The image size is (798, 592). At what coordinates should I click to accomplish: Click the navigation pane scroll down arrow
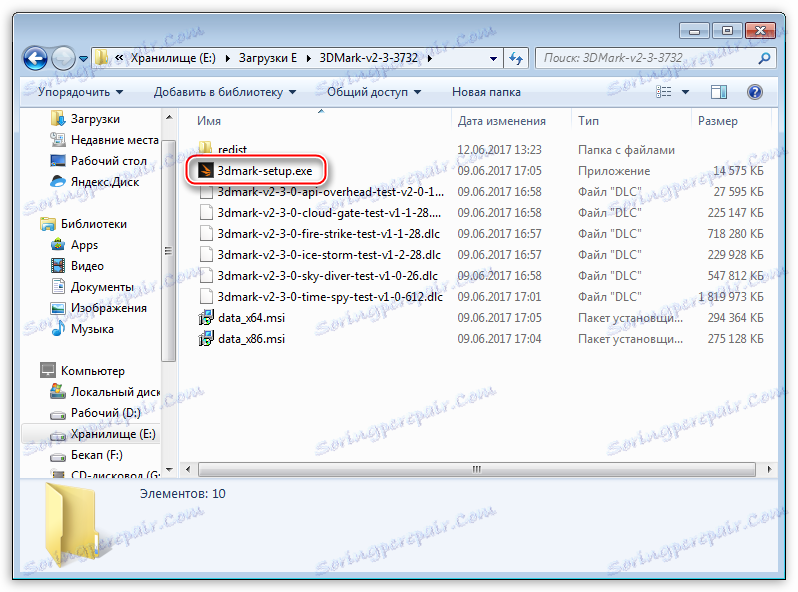point(169,470)
